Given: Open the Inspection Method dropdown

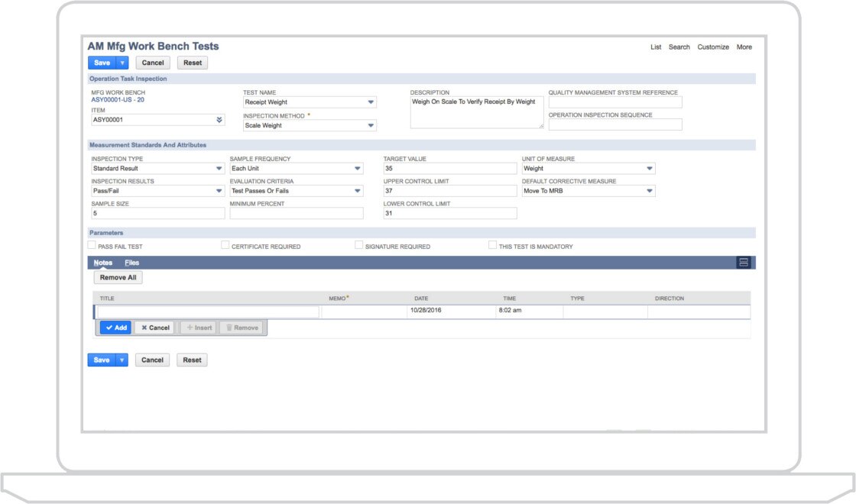Looking at the screenshot, I should coord(372,125).
